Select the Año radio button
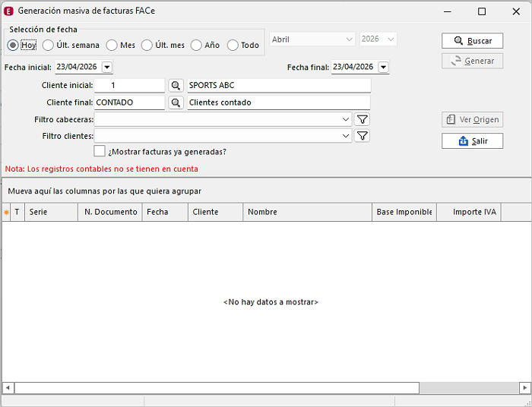532x407 pixels. [196, 45]
